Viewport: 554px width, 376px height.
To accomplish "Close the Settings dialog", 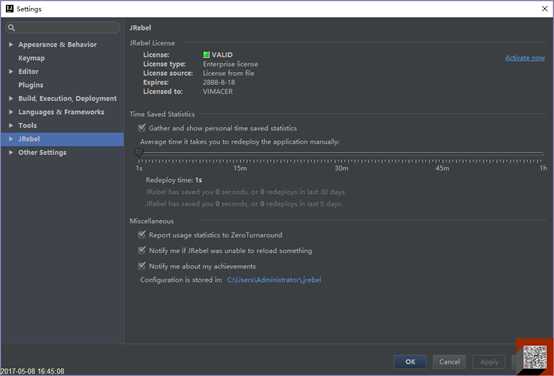I will pos(544,9).
